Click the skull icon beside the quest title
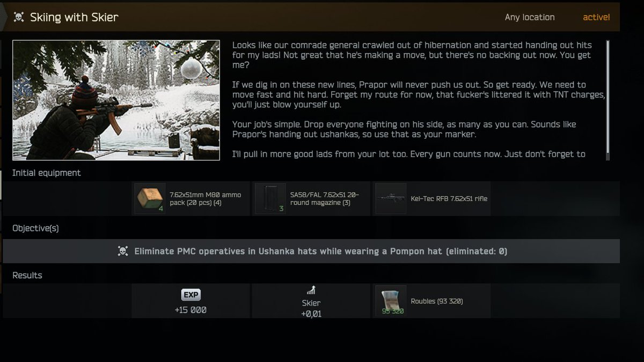 (x=18, y=17)
